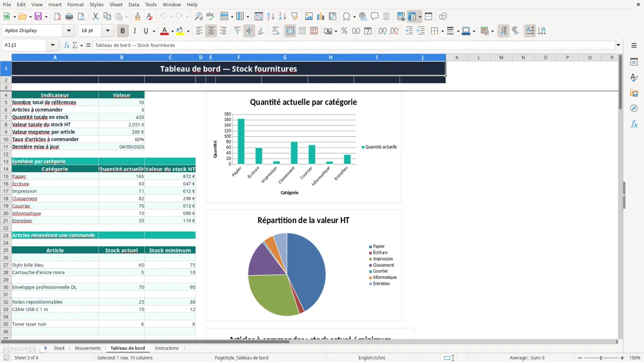The image size is (644, 362).
Task: Toggle Bold formatting
Action: [122, 31]
